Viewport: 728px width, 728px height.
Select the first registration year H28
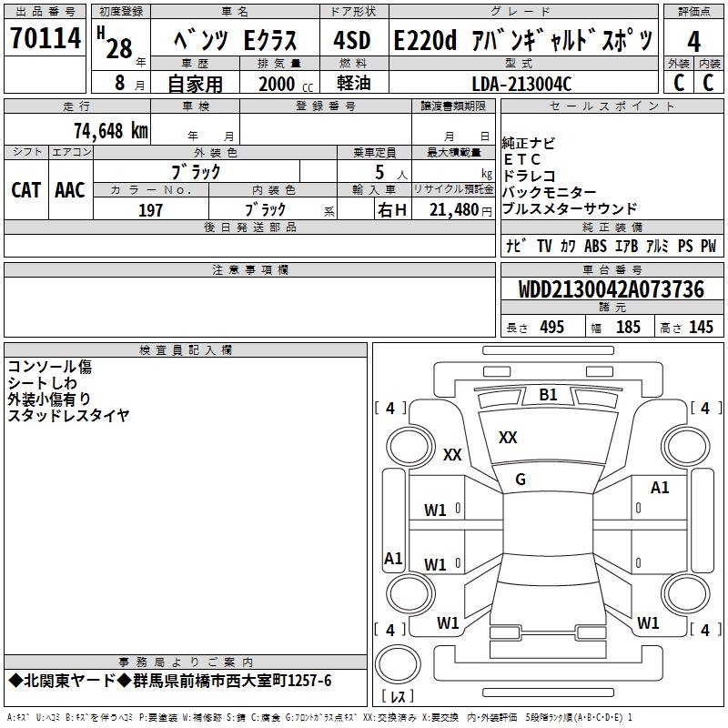115,44
